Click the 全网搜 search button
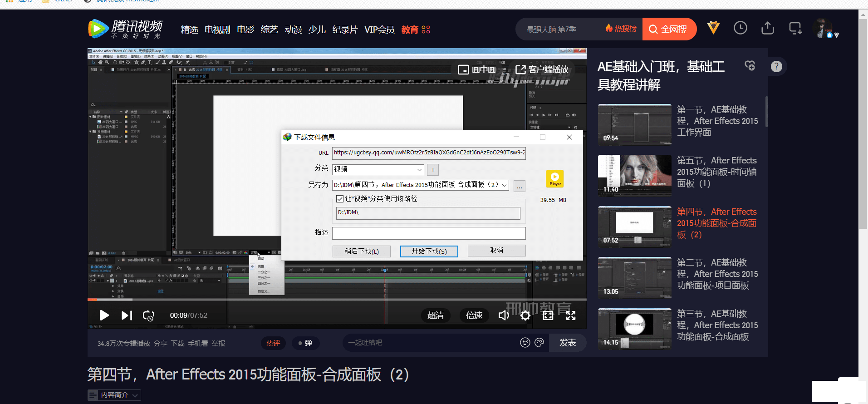 pos(669,29)
